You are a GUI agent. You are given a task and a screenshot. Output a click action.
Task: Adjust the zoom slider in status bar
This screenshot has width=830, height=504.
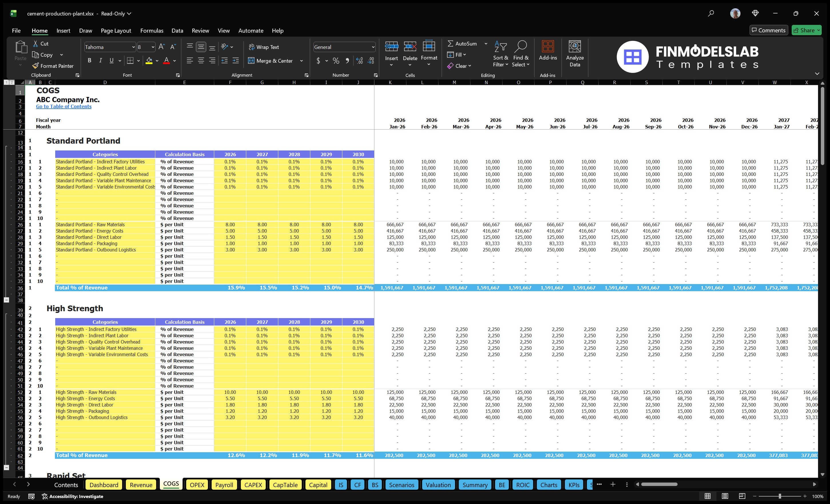(x=780, y=496)
